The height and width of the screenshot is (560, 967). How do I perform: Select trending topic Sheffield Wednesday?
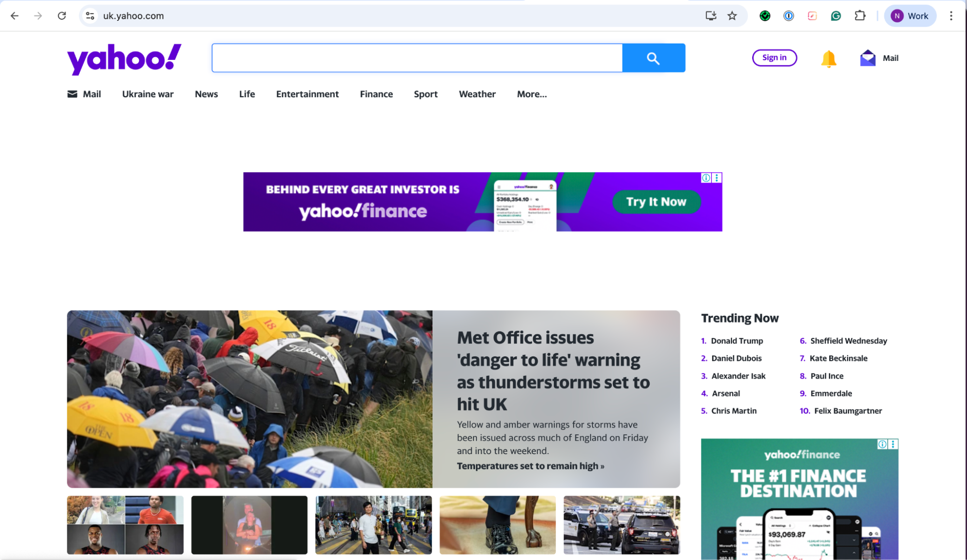coord(848,341)
